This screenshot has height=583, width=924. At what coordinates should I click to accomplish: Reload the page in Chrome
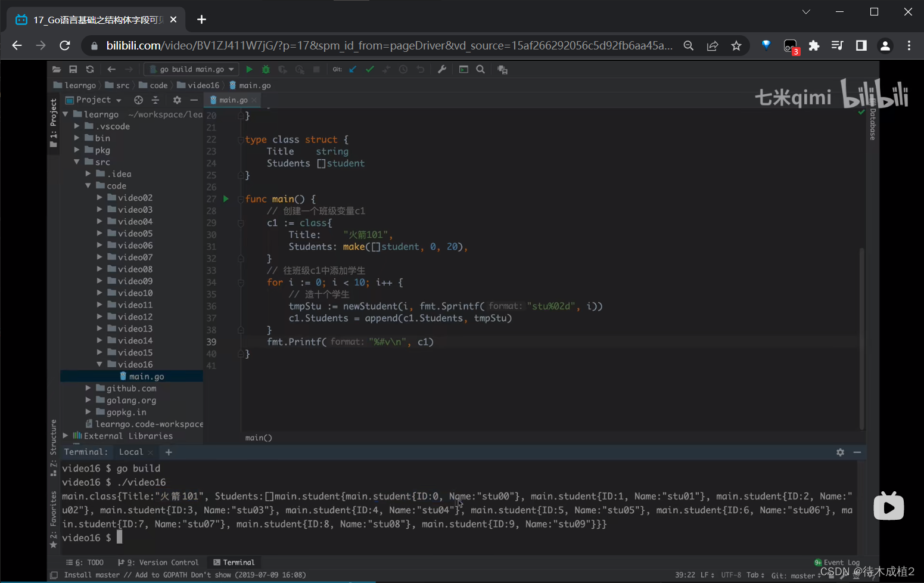click(x=65, y=45)
